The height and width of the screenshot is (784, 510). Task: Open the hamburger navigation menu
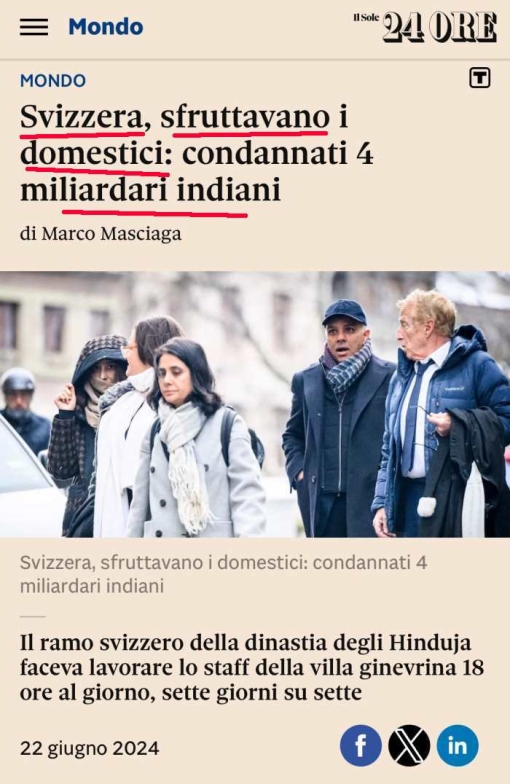click(x=34, y=27)
